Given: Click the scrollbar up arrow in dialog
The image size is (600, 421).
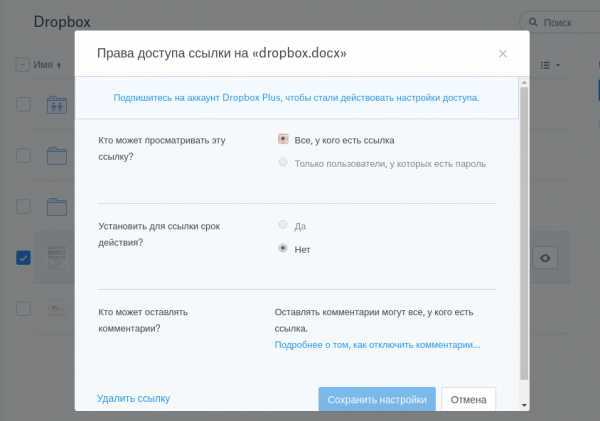Looking at the screenshot, I should click(x=524, y=83).
